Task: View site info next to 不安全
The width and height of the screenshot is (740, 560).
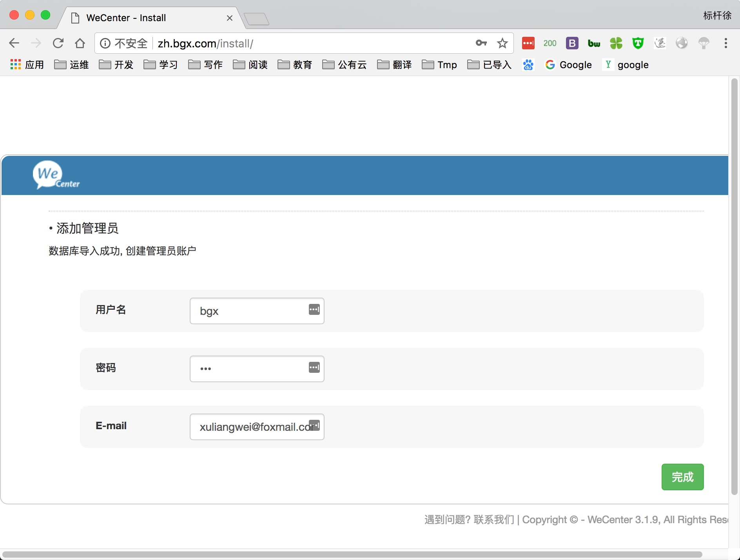Action: [x=105, y=43]
